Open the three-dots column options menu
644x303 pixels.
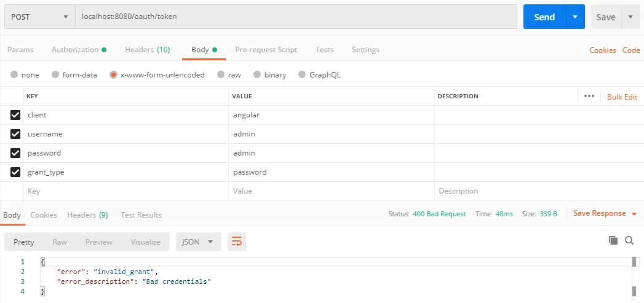(589, 96)
